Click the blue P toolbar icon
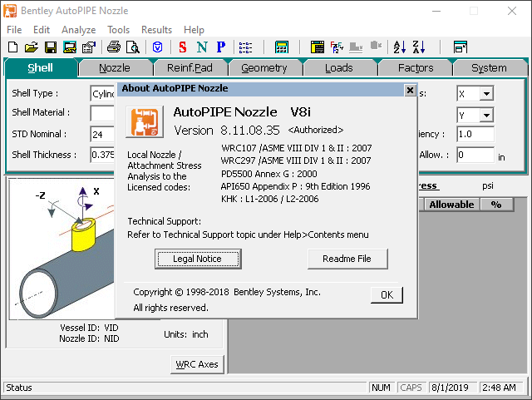 221,47
